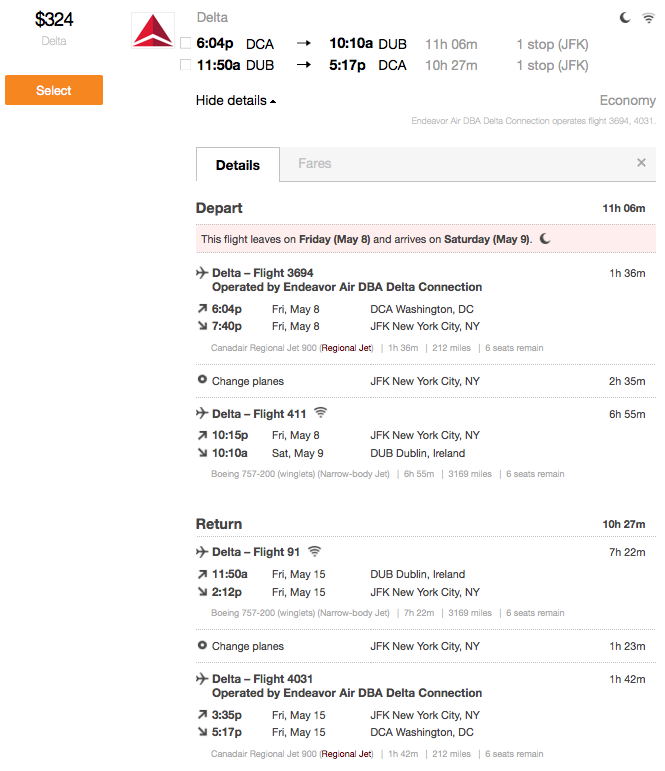Click the landing arrow icon at 7:40p
665x771 pixels.
click(x=202, y=326)
